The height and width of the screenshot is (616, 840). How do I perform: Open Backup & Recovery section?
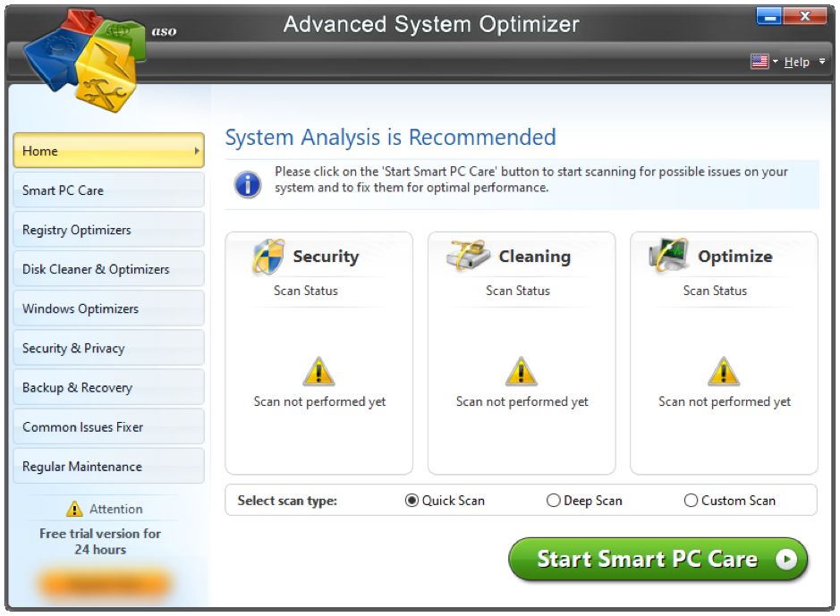(109, 387)
